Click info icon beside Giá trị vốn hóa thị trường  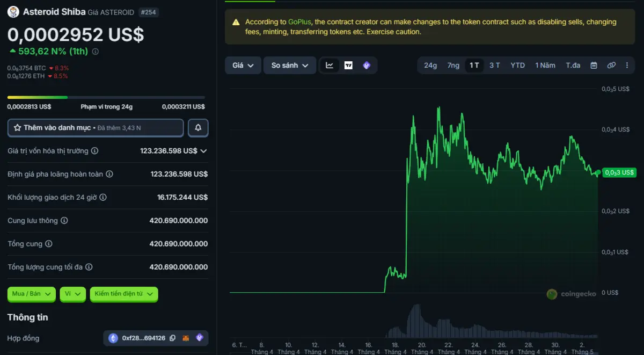pos(94,151)
